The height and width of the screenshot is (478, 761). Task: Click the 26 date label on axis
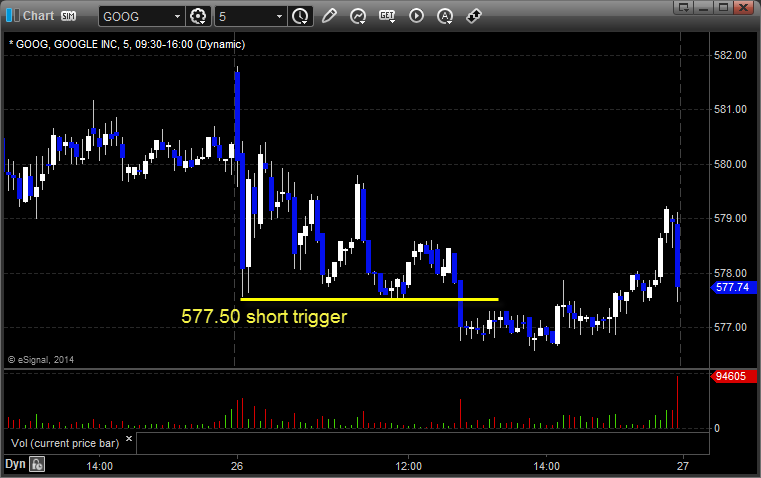coord(237,466)
